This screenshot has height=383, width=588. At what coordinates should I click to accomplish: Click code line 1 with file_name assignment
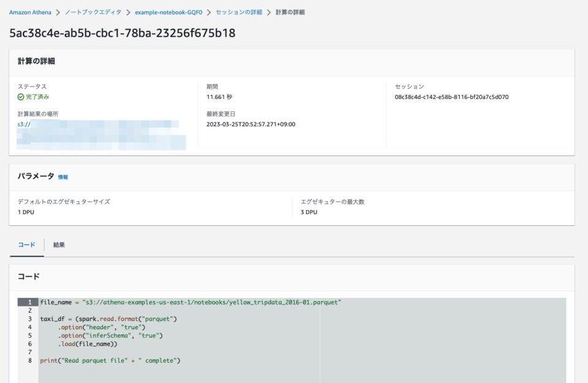(190, 302)
